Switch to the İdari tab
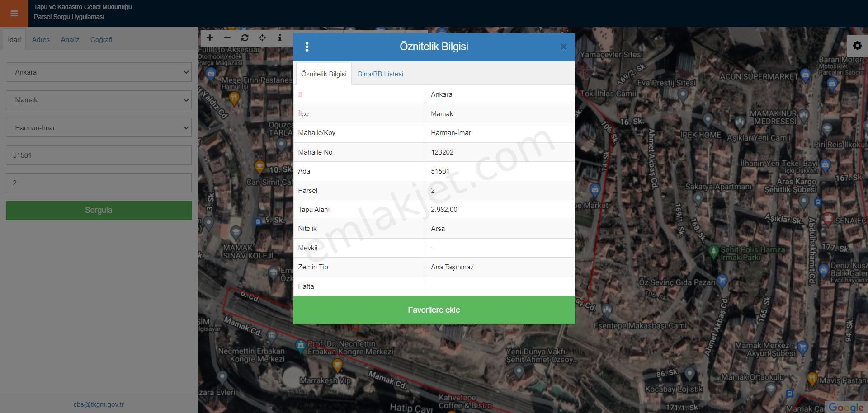The image size is (868, 413). [x=14, y=40]
